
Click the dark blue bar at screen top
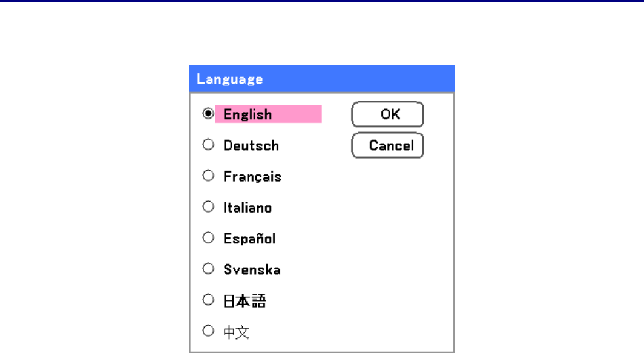(x=322, y=1)
